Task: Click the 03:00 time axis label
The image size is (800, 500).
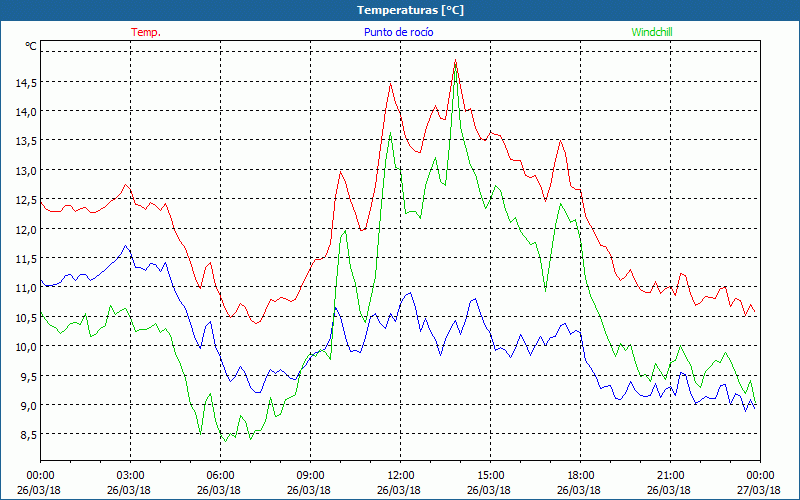Action: [x=131, y=476]
